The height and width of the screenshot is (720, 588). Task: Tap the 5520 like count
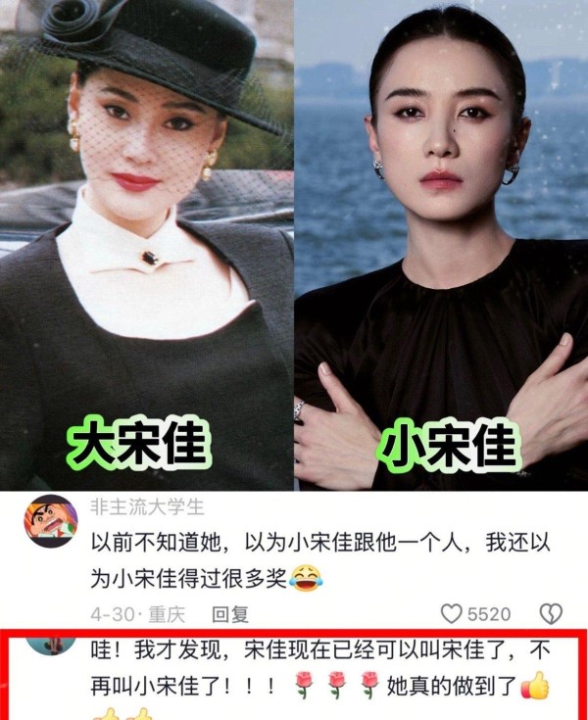489,614
